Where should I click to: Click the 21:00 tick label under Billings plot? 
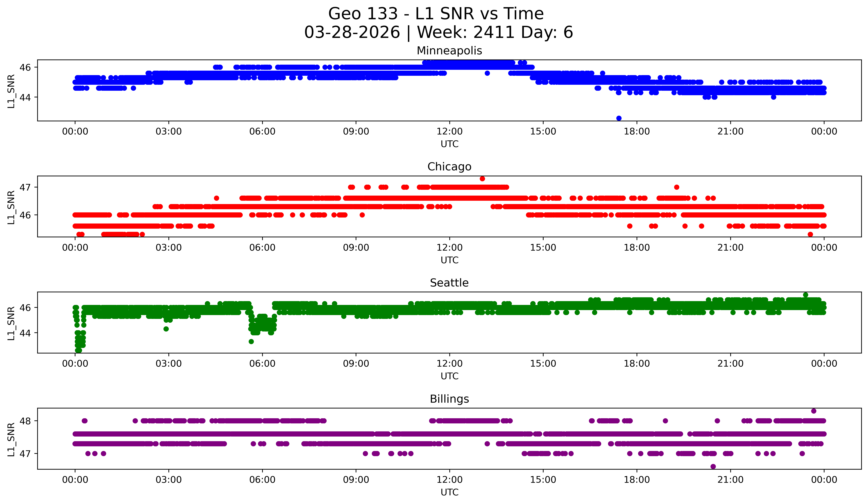coord(730,480)
